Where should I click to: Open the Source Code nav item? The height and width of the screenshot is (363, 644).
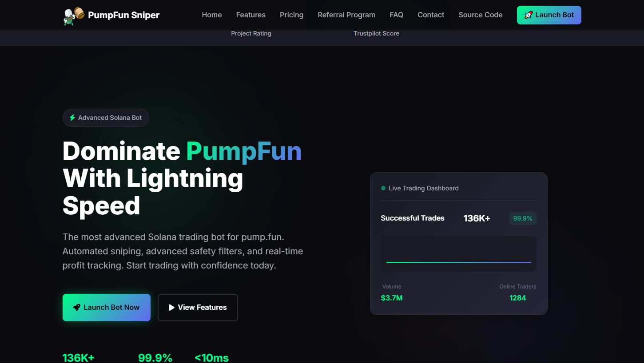tap(481, 15)
